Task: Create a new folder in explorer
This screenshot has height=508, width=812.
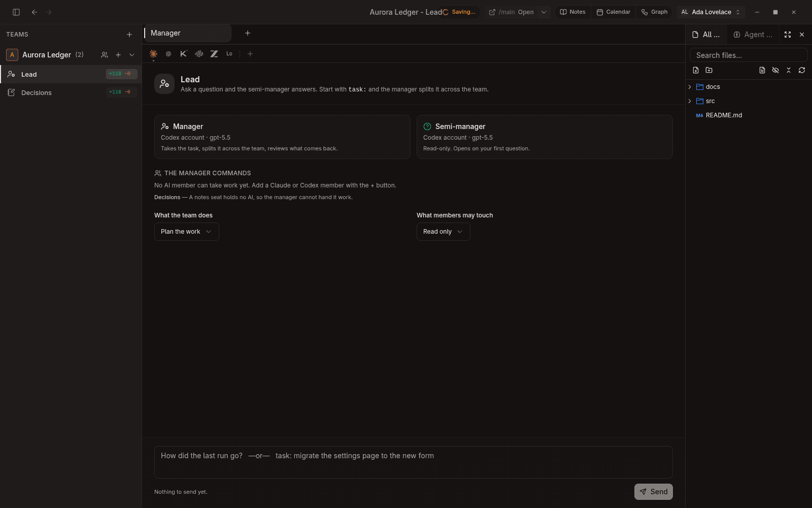Action: (709, 70)
